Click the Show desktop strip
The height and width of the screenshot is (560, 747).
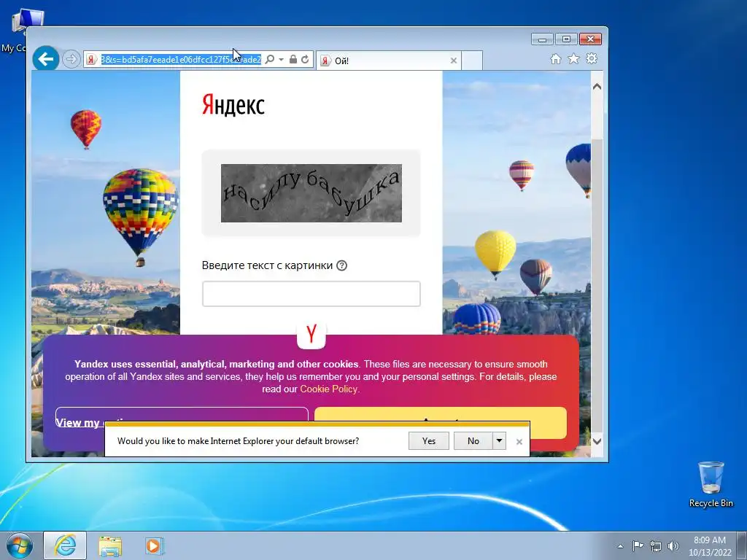point(742,546)
